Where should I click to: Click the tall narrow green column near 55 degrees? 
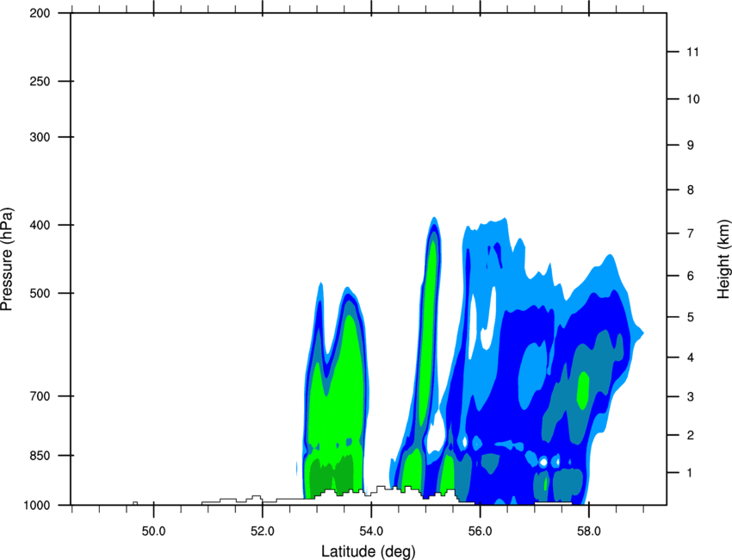(428, 332)
